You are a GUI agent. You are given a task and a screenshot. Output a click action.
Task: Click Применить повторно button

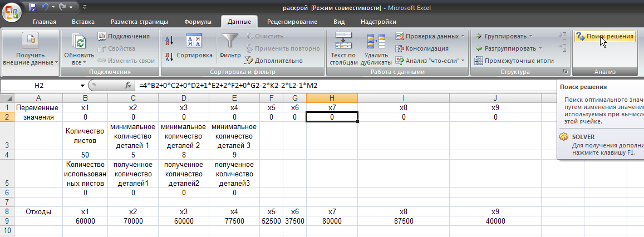pos(282,48)
